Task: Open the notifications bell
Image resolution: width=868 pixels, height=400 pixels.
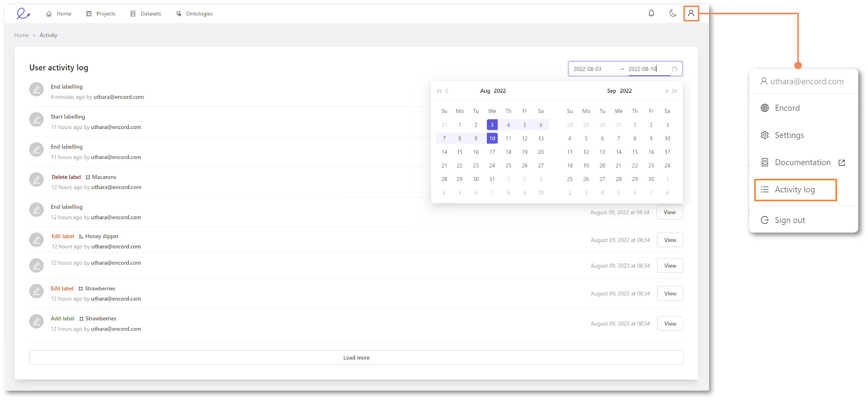Action: (651, 13)
